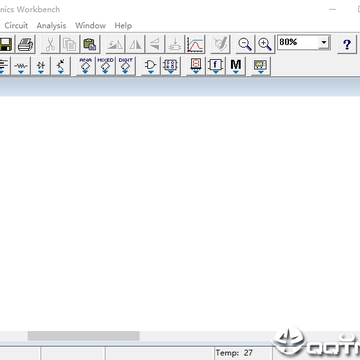Click the Cut scissors icon
Screen dimensions: 360x360
click(x=50, y=44)
